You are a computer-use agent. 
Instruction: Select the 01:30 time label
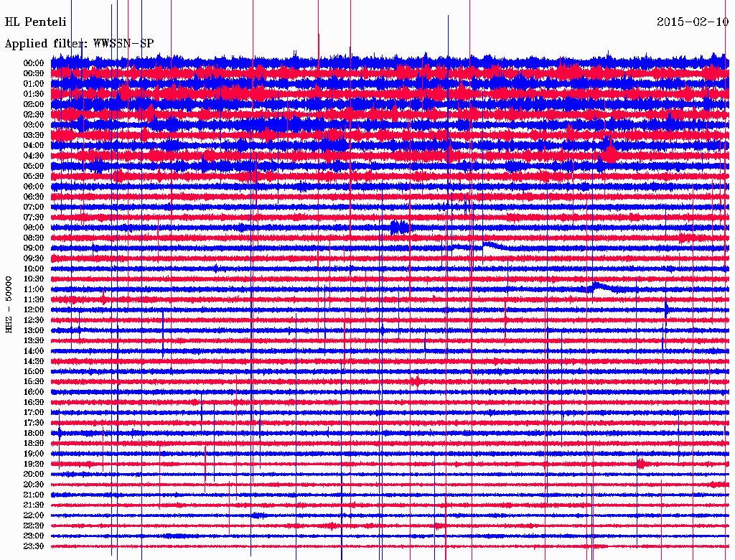point(34,94)
